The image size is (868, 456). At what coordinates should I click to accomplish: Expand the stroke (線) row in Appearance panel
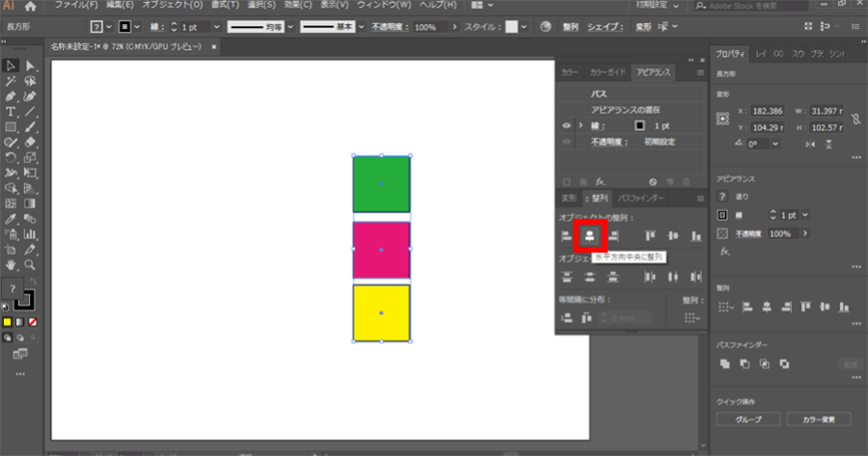tap(579, 125)
